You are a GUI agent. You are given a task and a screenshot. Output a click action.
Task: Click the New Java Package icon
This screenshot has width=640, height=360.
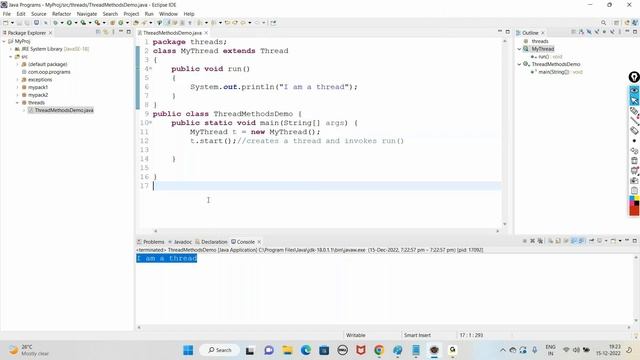point(112,23)
